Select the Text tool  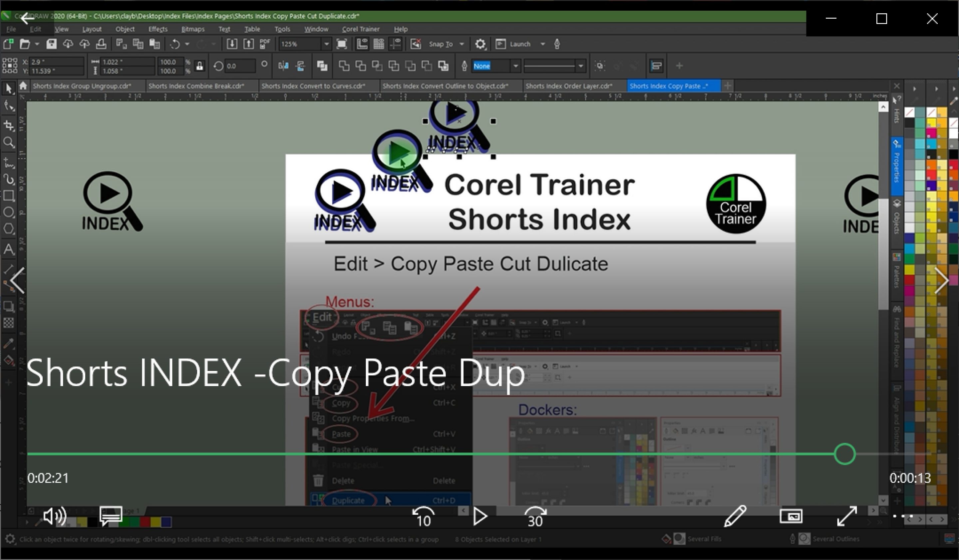tap(9, 250)
